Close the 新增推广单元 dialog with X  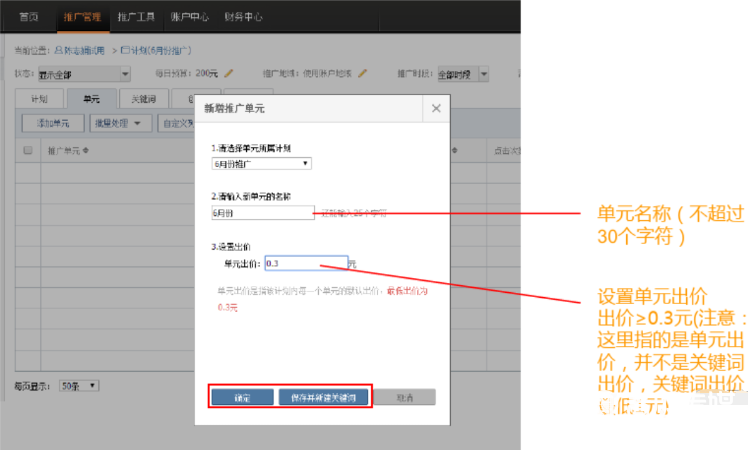436,107
